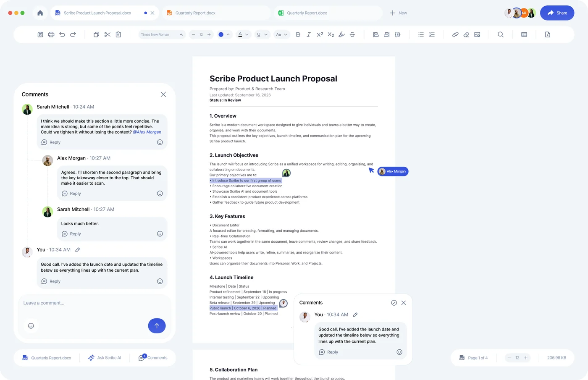Go to the Home icon
588x380 pixels.
point(40,13)
